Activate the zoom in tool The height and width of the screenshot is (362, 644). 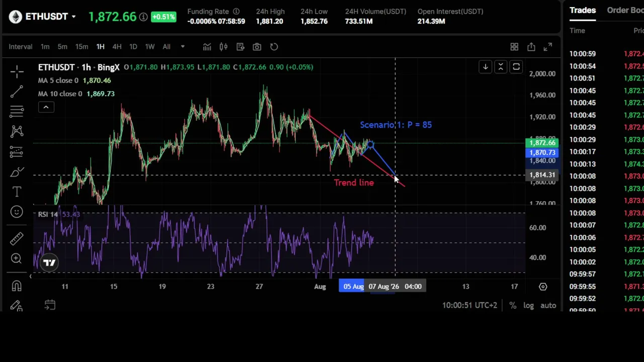(17, 258)
